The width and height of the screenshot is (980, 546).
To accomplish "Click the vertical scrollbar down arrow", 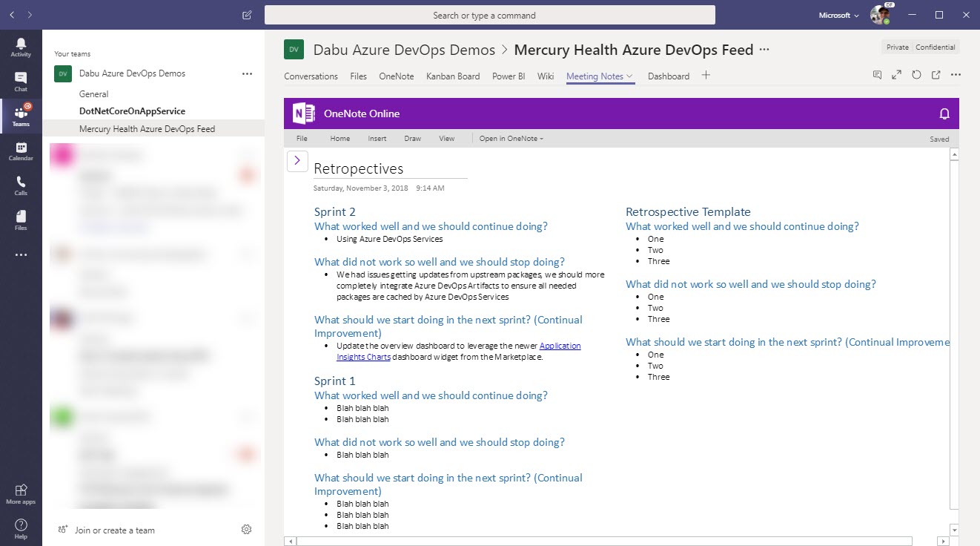I will pos(954,530).
